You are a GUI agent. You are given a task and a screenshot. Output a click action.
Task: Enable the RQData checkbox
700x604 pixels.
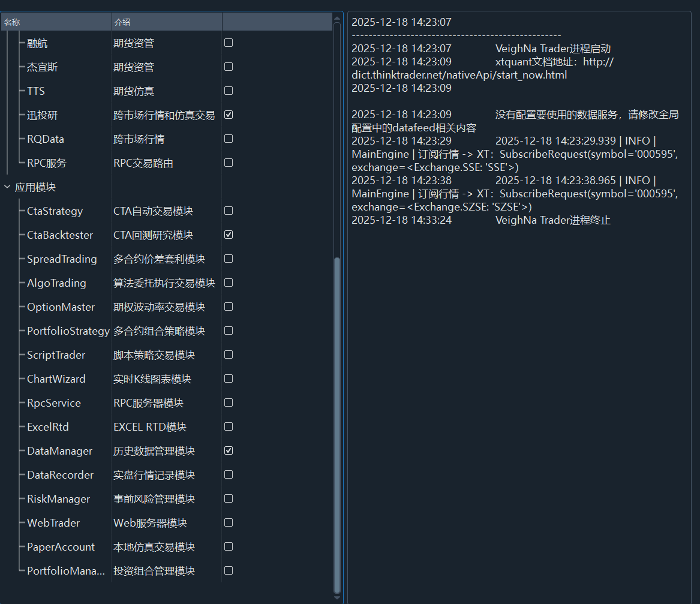click(x=229, y=139)
